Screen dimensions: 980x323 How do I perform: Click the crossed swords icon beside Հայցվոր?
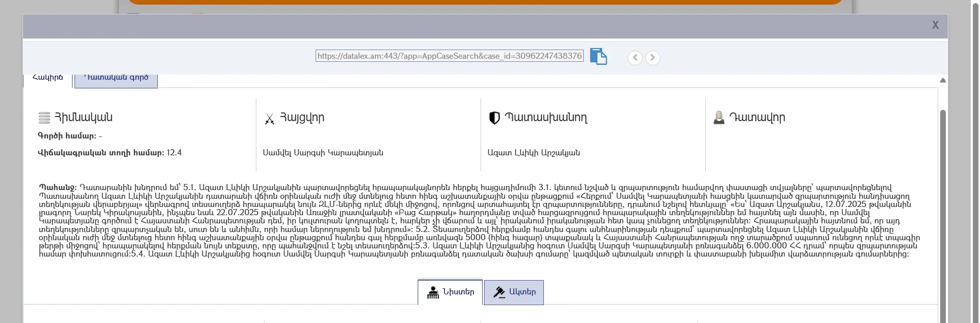tap(270, 119)
